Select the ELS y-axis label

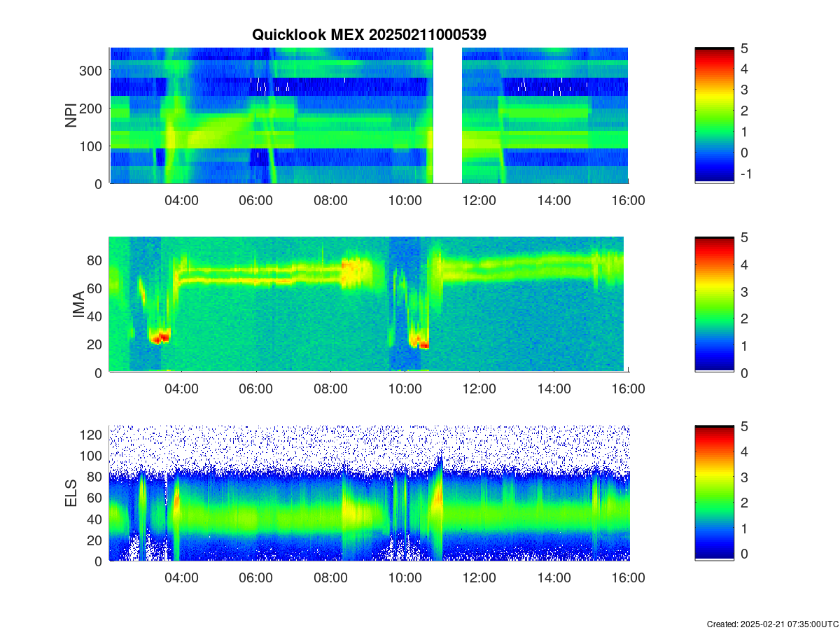pos(71,493)
